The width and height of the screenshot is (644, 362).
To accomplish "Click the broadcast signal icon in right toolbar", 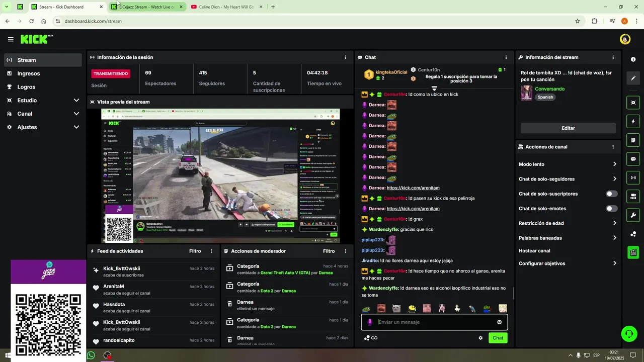I will tap(633, 177).
